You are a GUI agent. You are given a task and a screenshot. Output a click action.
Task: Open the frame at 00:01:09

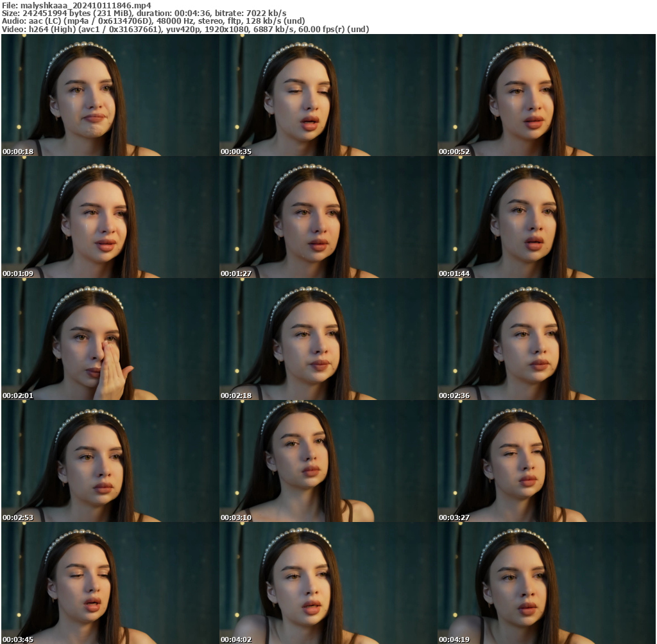tap(110, 218)
